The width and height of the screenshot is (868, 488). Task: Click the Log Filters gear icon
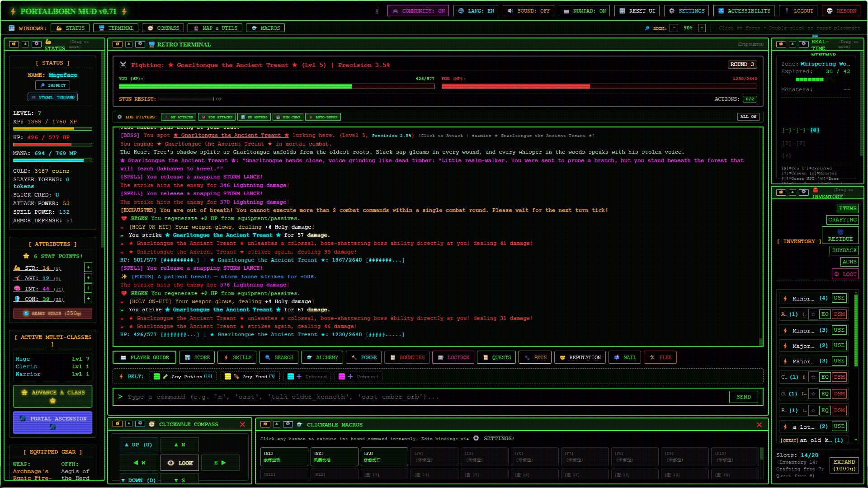(x=120, y=117)
